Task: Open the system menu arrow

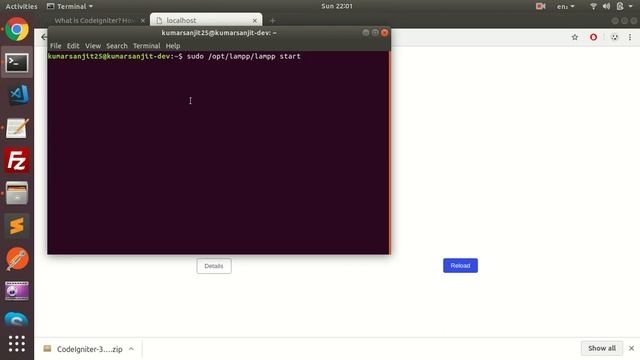Action: click(x=631, y=6)
